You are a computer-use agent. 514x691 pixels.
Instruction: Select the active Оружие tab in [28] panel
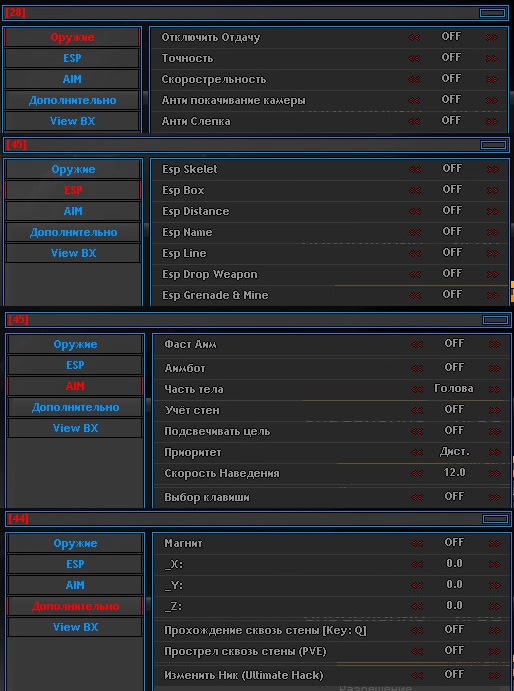pos(72,37)
